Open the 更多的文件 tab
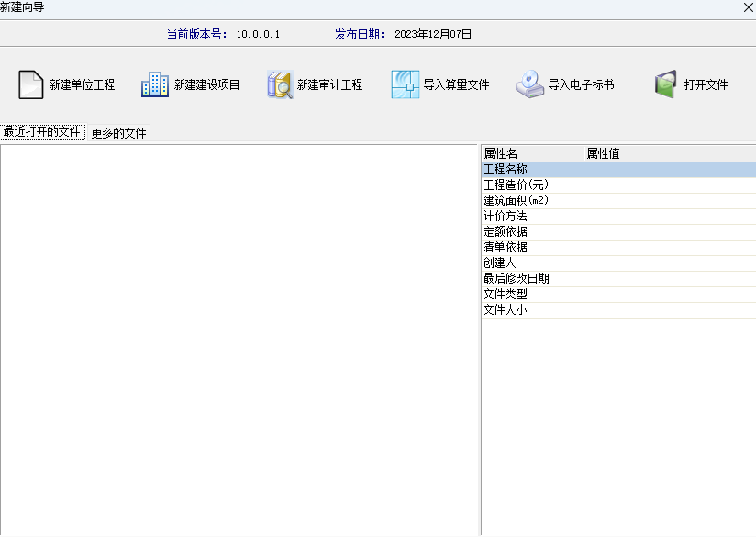The height and width of the screenshot is (537, 756). pos(118,133)
